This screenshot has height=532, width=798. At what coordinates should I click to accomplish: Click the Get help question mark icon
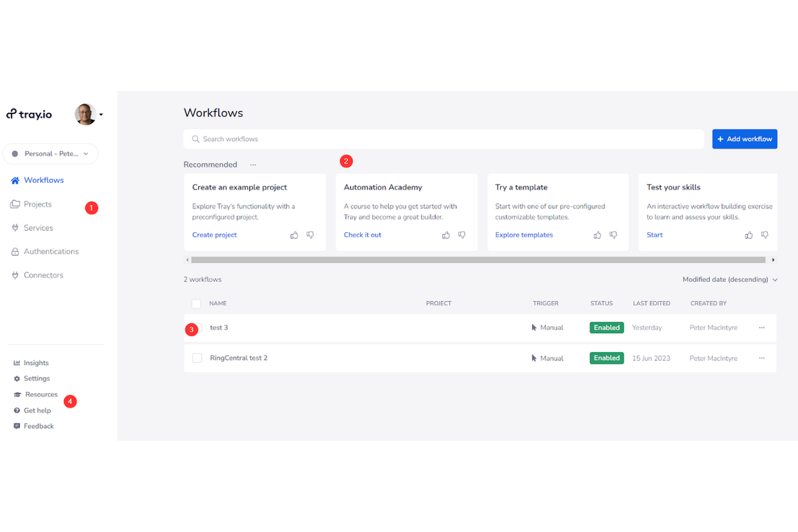pos(16,410)
